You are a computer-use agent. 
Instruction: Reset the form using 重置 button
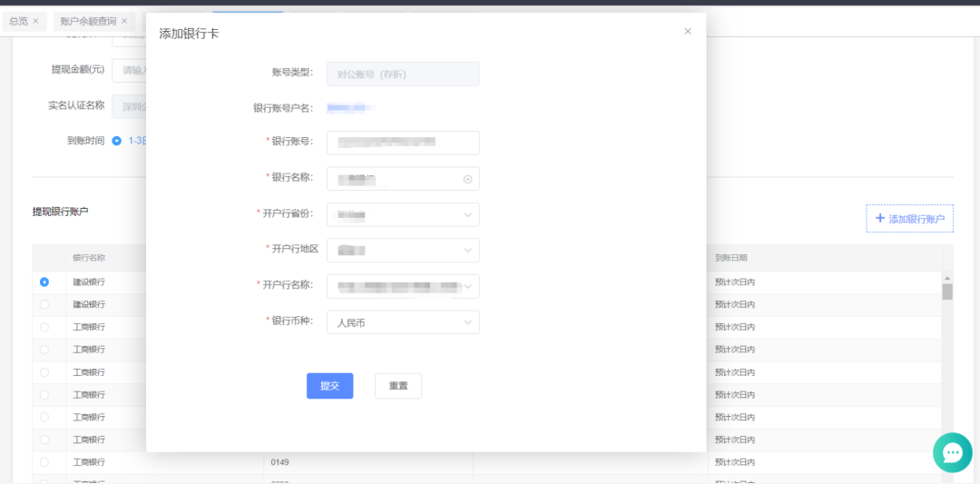point(398,386)
